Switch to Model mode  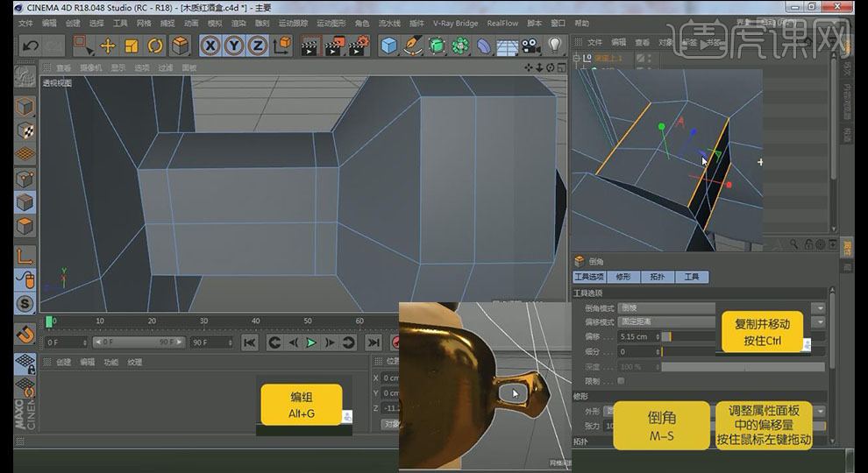[25, 106]
